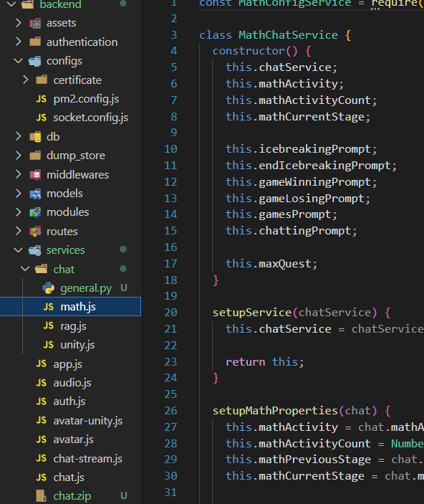This screenshot has height=504, width=424.
Task: Open chat.js file
Action: point(69,477)
